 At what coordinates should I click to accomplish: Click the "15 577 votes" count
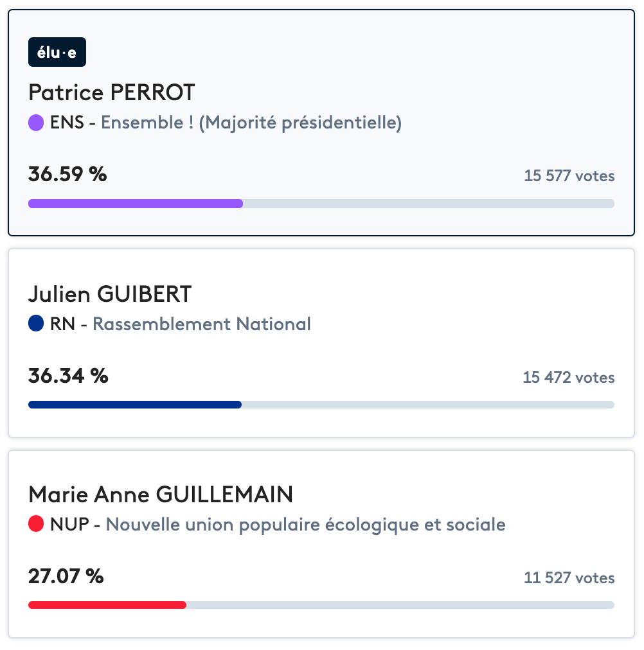point(569,176)
